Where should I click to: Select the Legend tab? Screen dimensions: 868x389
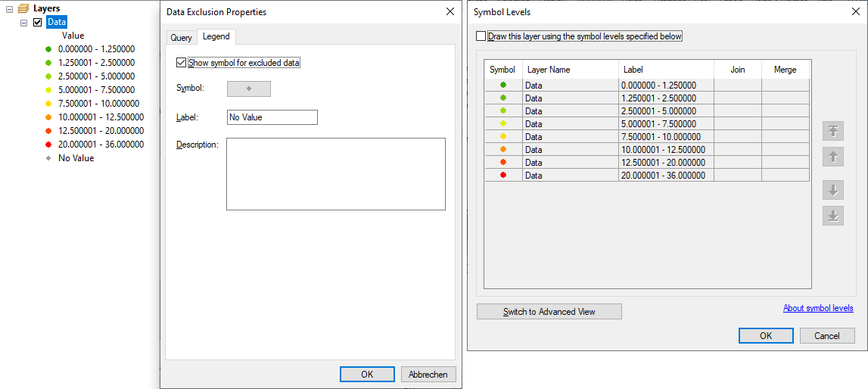(216, 36)
